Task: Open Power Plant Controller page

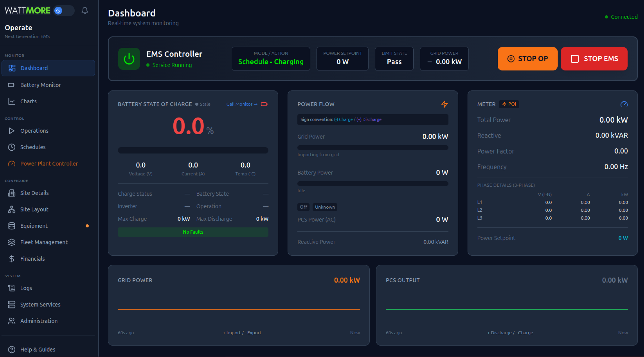Action: [x=49, y=164]
